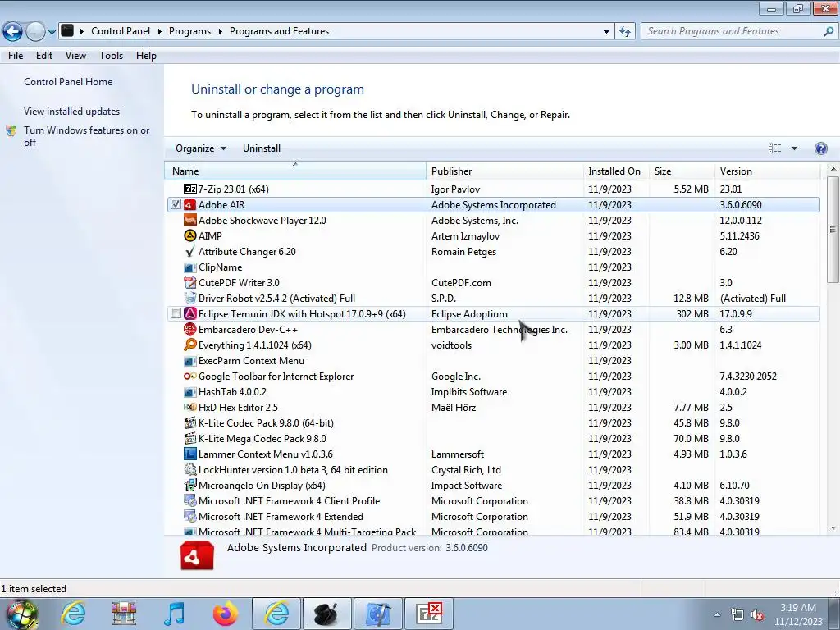Go to Control Panel Home
This screenshot has height=630, width=840.
tap(68, 82)
